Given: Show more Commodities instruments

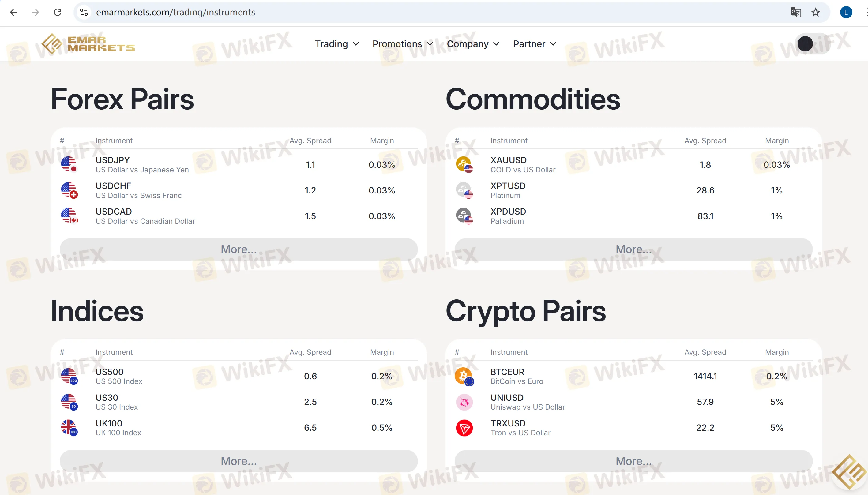Looking at the screenshot, I should [634, 249].
